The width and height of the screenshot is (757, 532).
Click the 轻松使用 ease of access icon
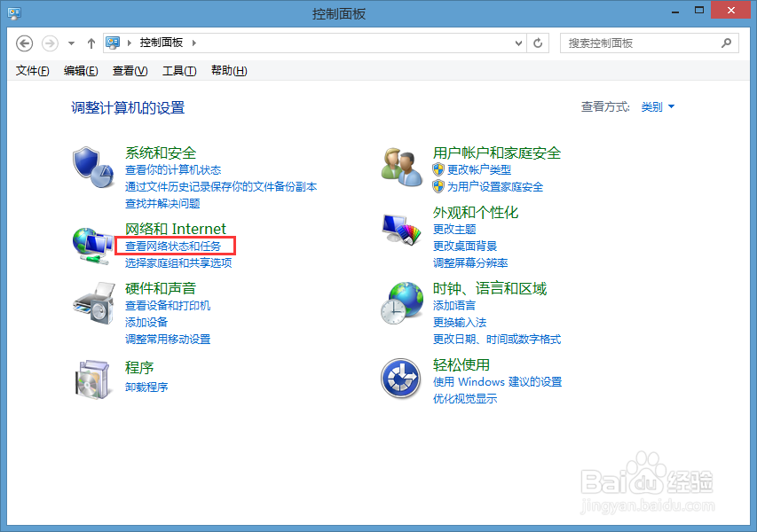point(401,378)
